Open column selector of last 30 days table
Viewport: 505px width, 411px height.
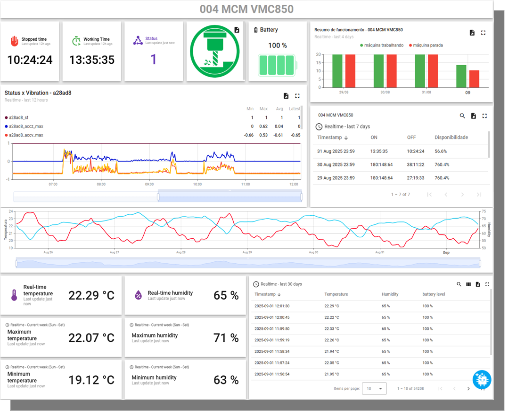point(468,284)
